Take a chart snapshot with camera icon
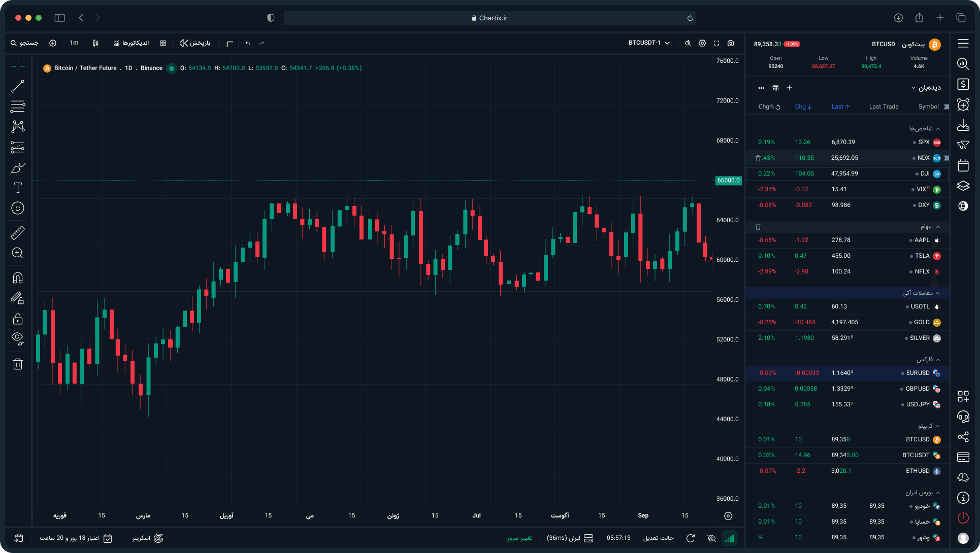 pyautogui.click(x=731, y=43)
